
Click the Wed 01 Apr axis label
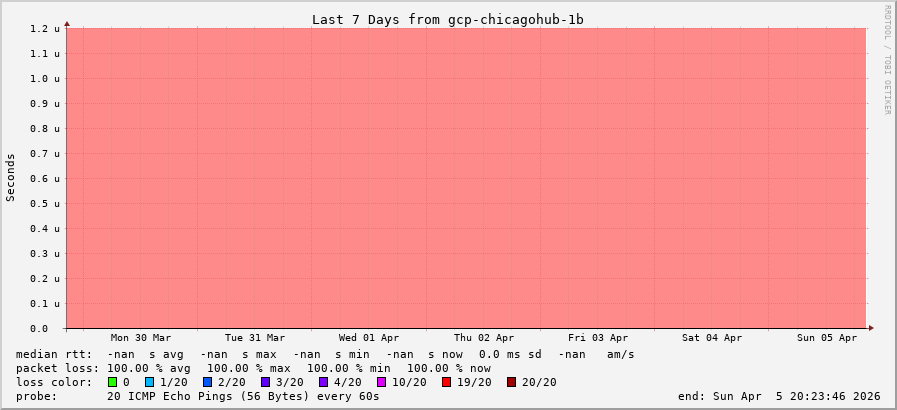[x=369, y=338]
